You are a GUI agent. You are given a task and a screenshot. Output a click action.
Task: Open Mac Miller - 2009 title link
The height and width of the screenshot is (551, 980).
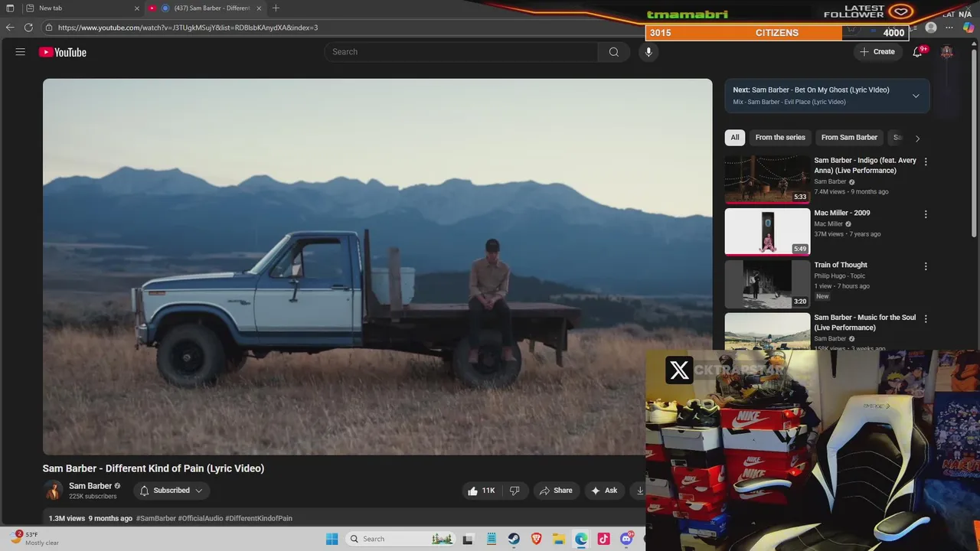pos(842,213)
